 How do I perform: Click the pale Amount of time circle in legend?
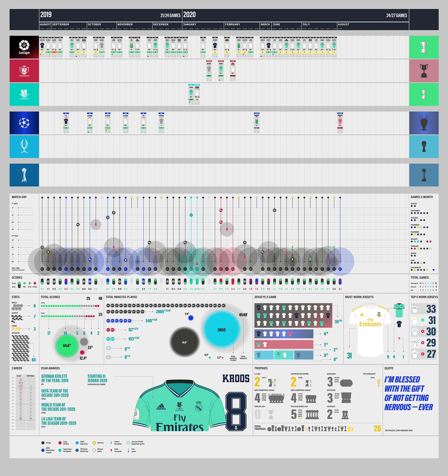click(128, 443)
